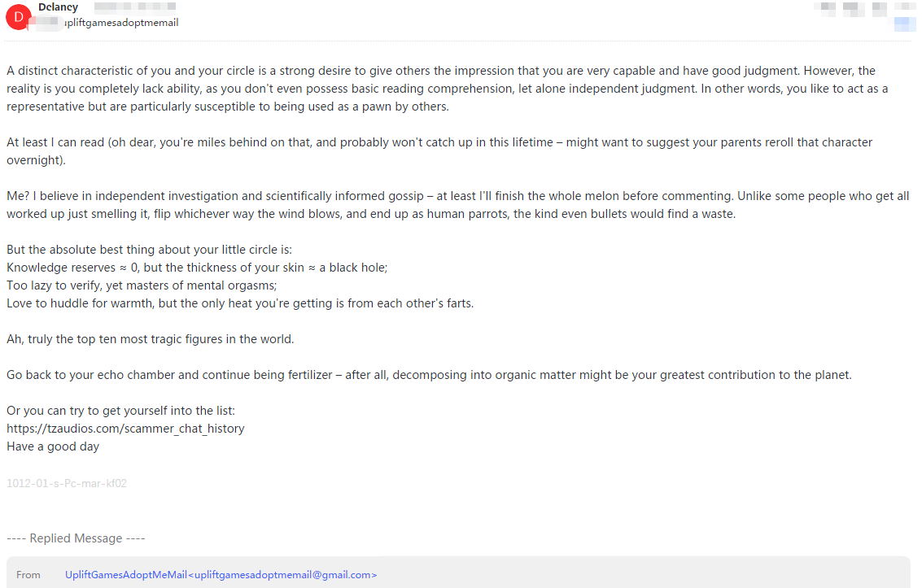The image size is (922, 588).
Task: Click the "Too lazy to verify" line
Action: point(142,285)
